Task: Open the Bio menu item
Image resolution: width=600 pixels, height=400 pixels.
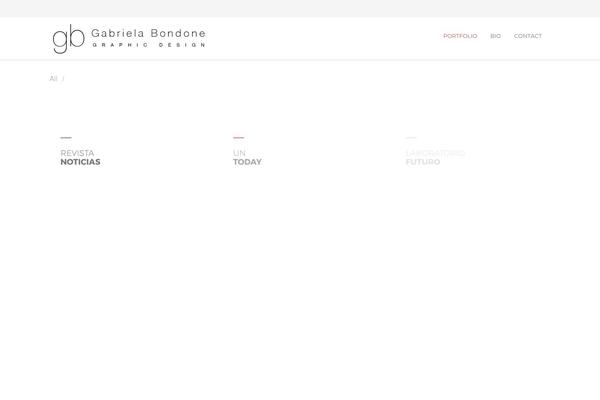Action: (x=496, y=36)
